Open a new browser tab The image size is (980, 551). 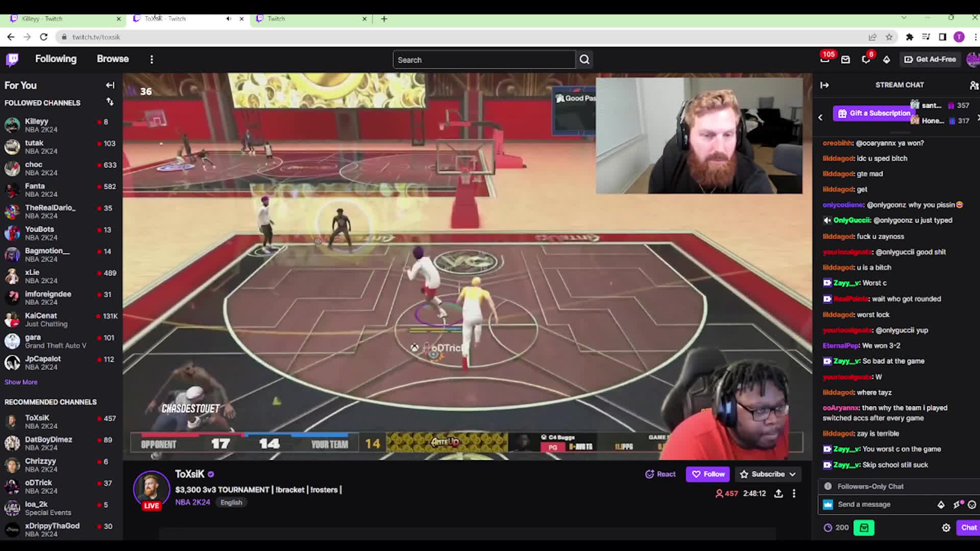[x=384, y=19]
